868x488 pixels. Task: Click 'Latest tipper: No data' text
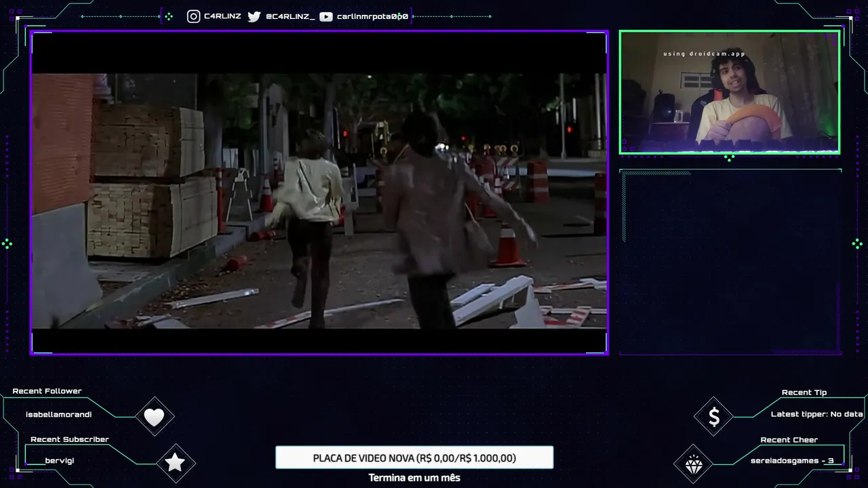[817, 414]
